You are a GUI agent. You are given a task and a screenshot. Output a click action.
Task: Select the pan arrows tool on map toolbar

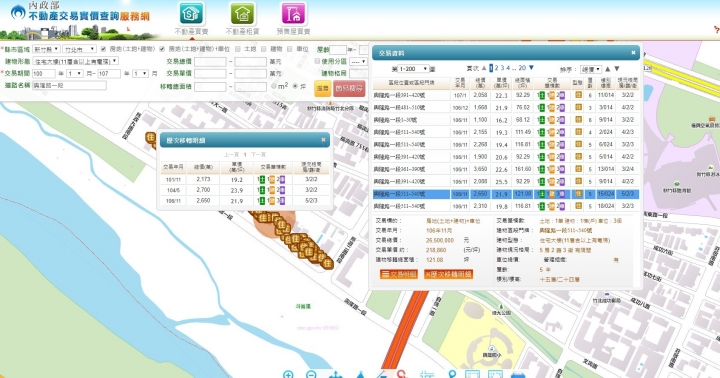[336, 374]
